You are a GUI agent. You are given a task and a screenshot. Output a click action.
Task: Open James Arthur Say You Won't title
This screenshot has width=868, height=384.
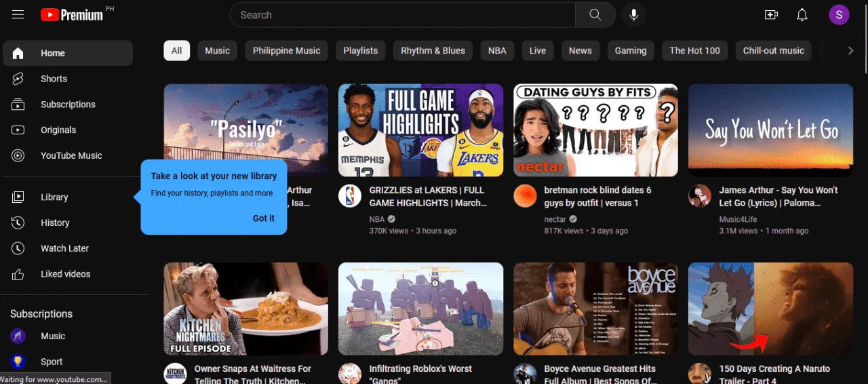778,197
